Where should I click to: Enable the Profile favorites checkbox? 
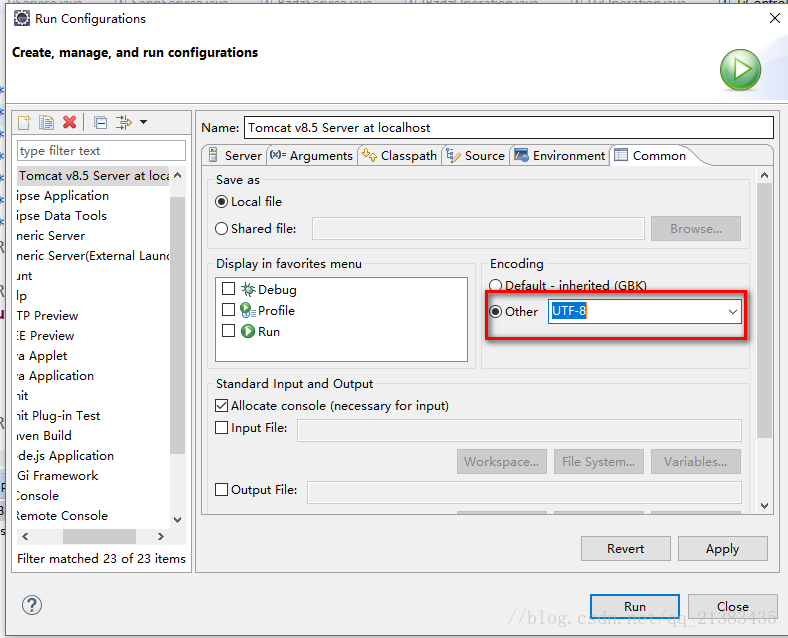click(x=229, y=309)
